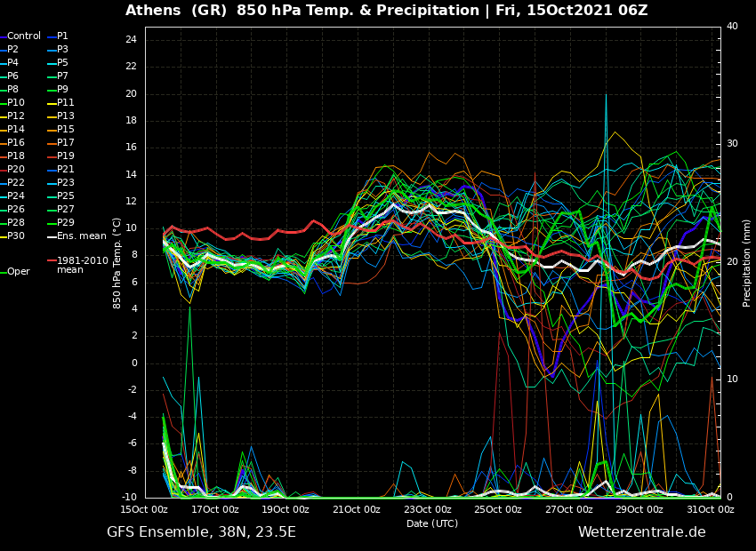Viewport: 756px width, 551px height.
Task: Select the P1 legend label
Action: click(x=62, y=36)
